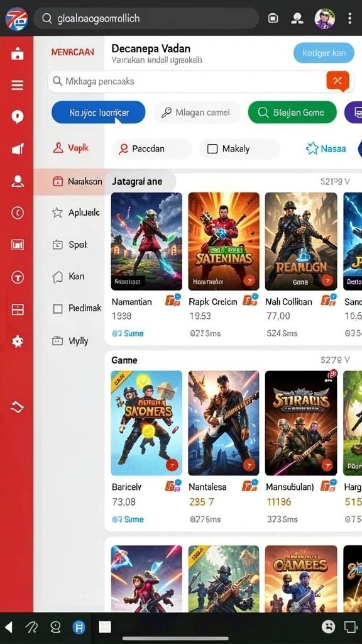Click red badge on Rapk Crcicm cover
The width and height of the screenshot is (362, 644).
249,280
